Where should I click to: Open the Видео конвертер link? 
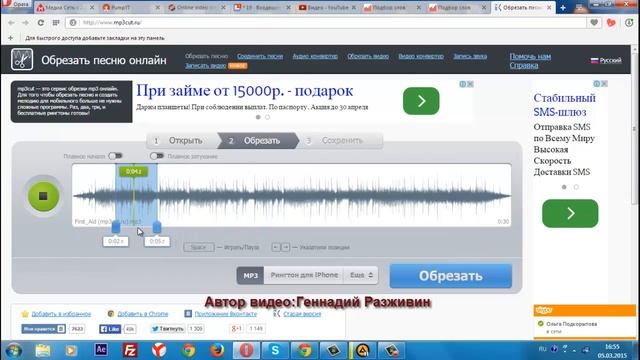[421, 56]
